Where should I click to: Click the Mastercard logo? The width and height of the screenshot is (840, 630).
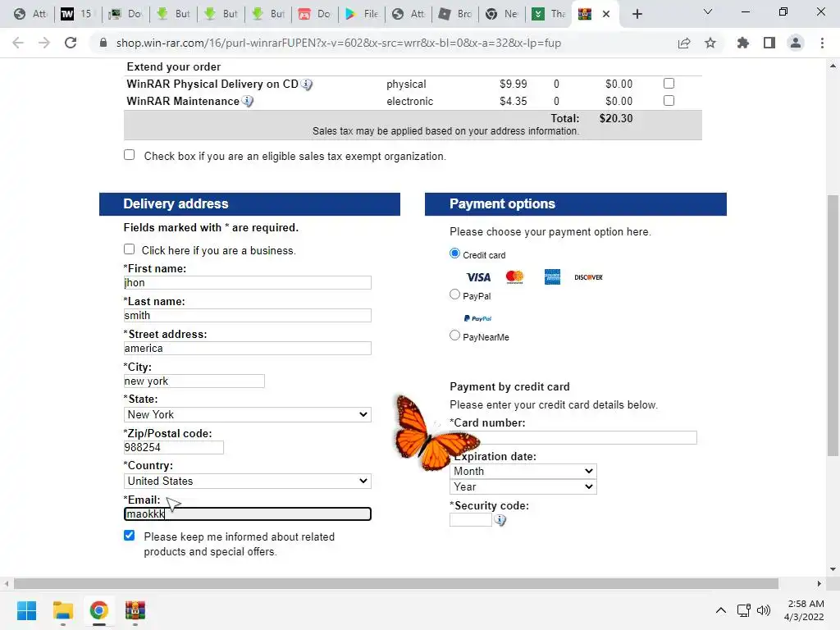pos(514,277)
